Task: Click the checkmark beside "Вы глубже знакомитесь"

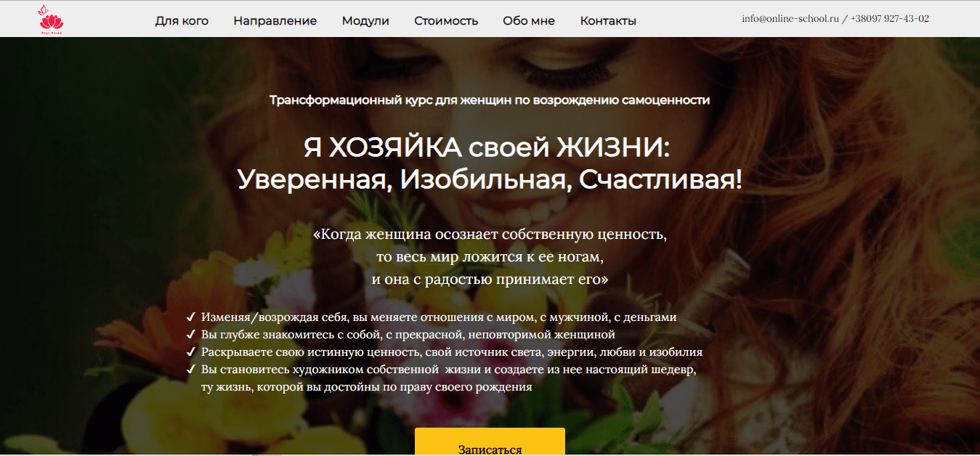Action: click(190, 335)
